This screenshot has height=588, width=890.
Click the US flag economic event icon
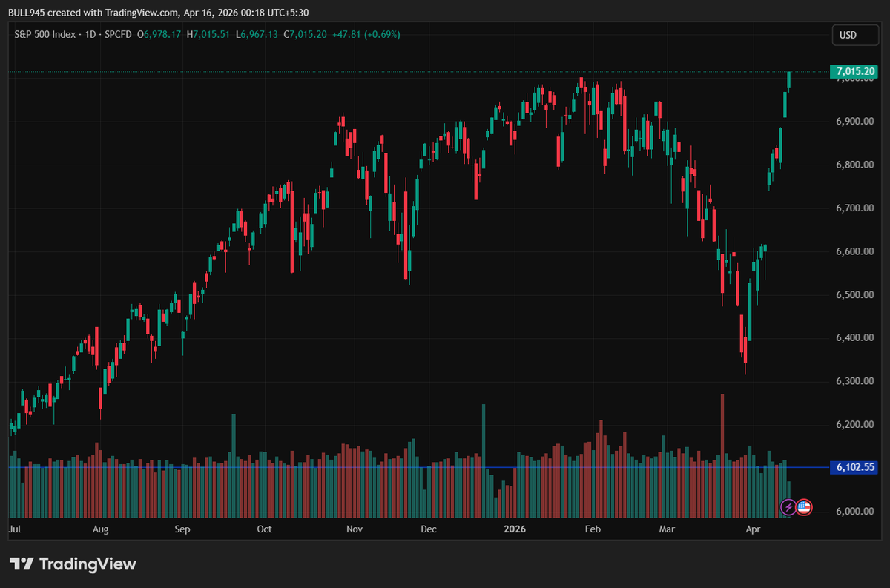804,508
